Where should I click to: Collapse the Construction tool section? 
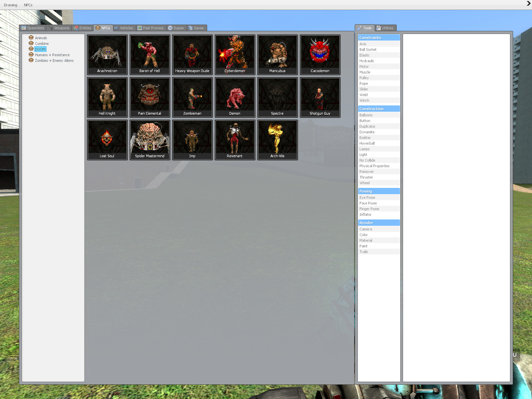click(379, 109)
